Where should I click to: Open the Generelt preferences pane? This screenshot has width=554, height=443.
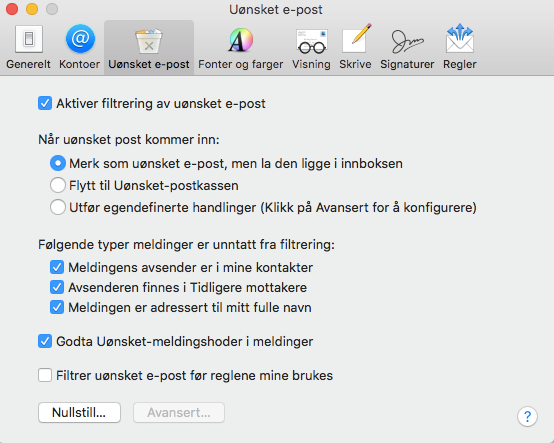click(28, 47)
